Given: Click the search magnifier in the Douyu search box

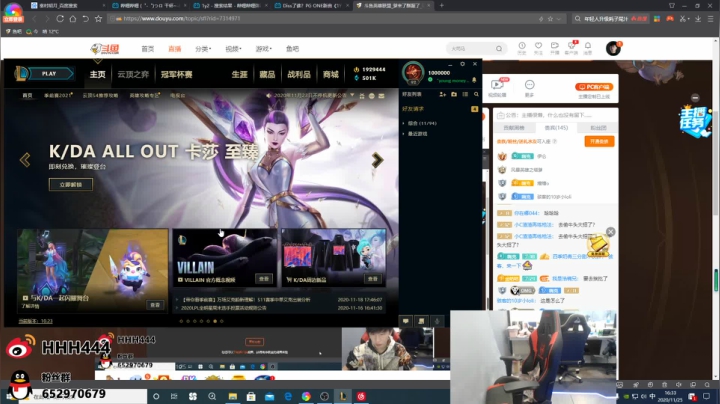Looking at the screenshot, I should click(499, 49).
